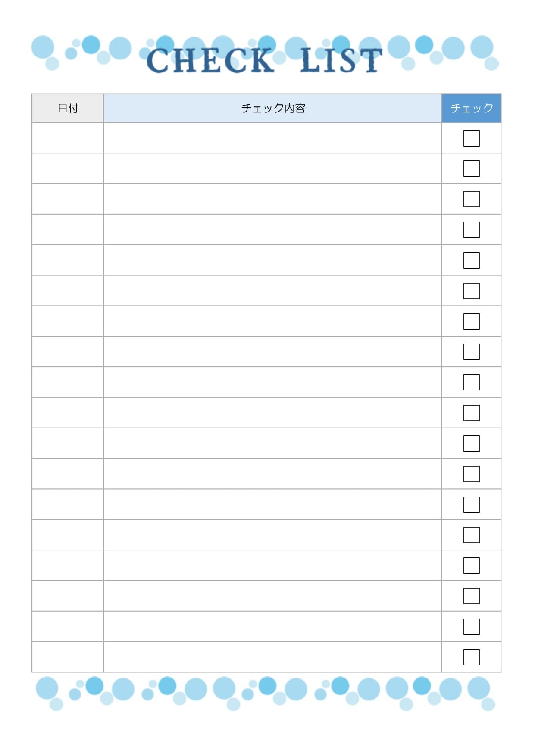Select the blue チェック header cell
This screenshot has height=756, width=535.
click(471, 108)
